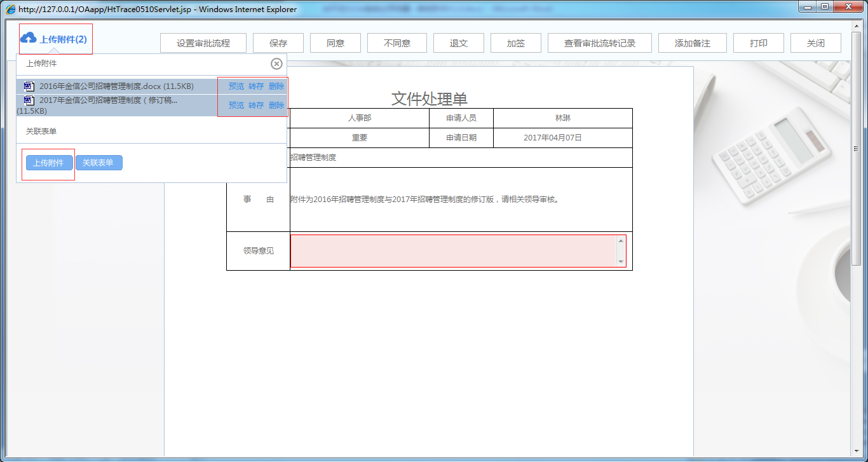Save the 2016年 attachment via 转存
This screenshot has height=462, width=868.
tap(256, 86)
